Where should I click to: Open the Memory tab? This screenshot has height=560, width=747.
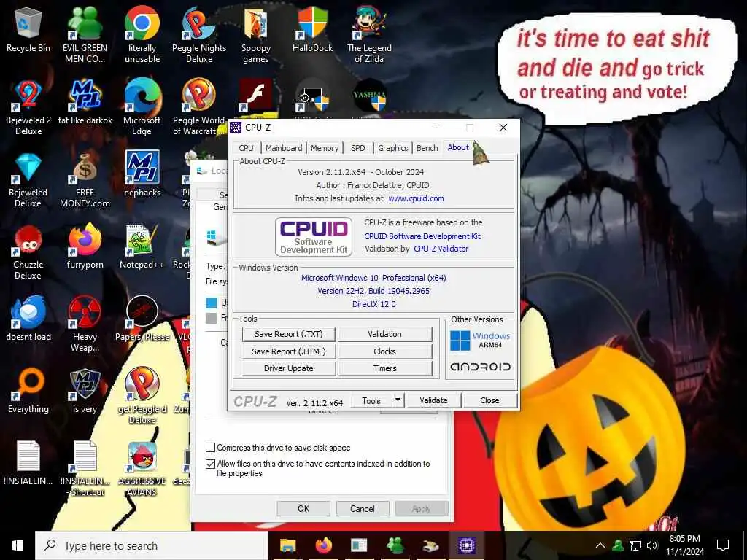(x=325, y=148)
